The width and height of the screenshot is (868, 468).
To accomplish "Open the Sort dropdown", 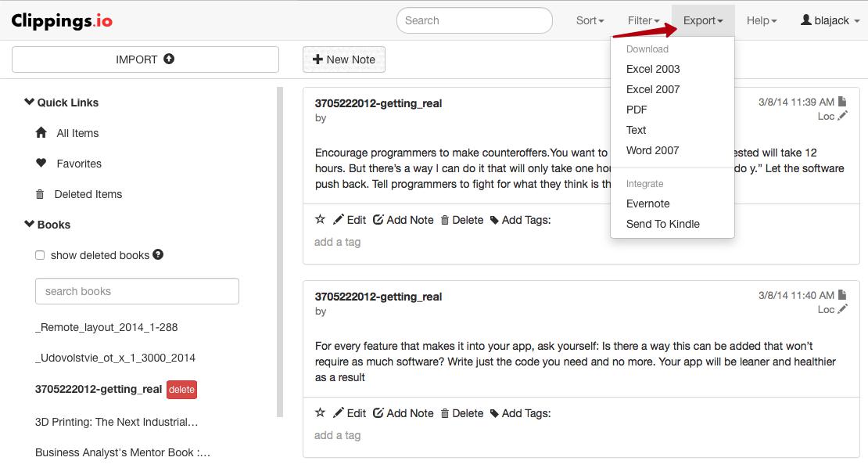I will 590,20.
